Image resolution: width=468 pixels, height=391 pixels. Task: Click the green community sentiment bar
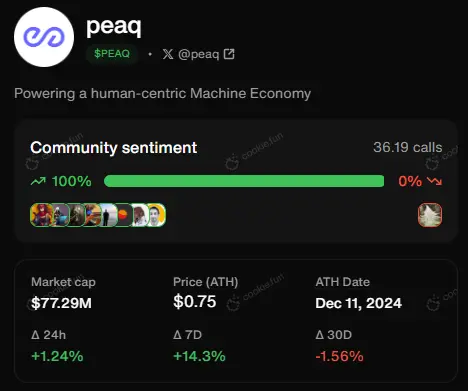point(244,181)
